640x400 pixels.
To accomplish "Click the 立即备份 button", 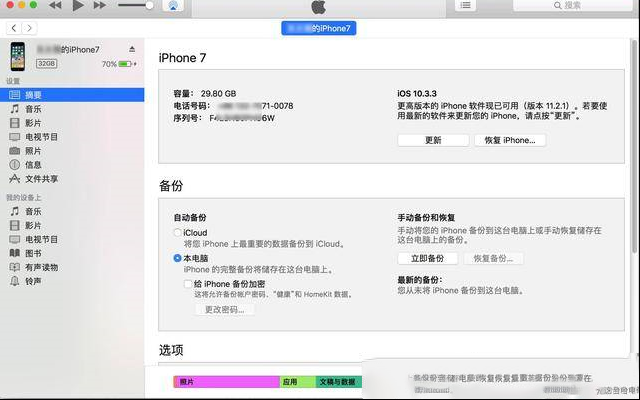I will point(427,258).
